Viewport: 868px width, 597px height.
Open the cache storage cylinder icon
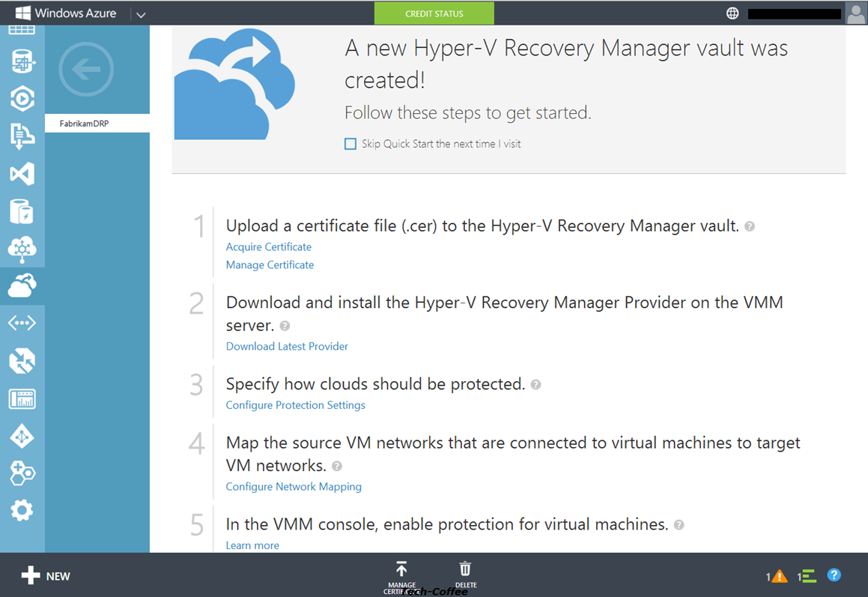22,211
